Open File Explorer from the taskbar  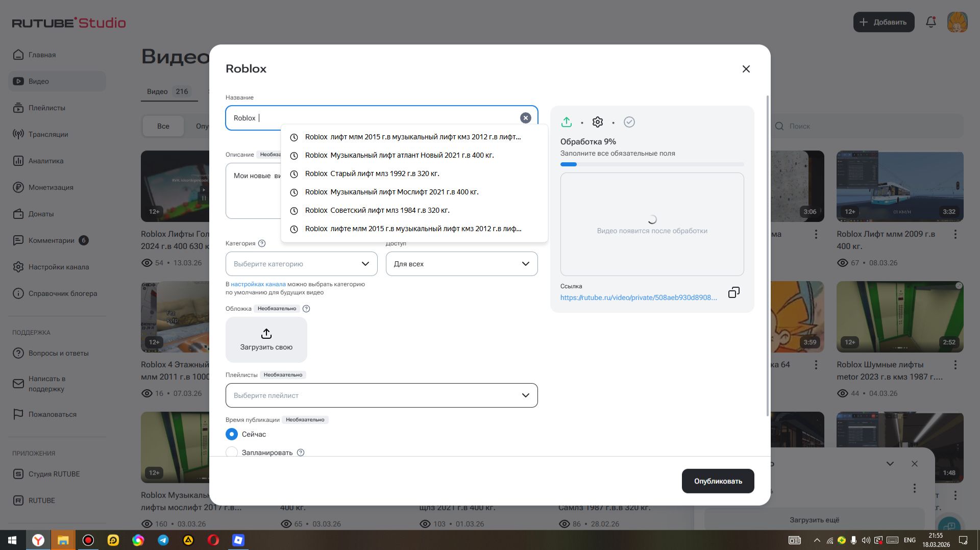63,540
